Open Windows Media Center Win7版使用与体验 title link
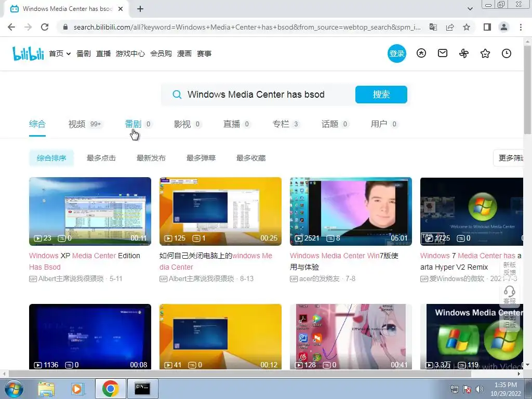This screenshot has height=399, width=532. [344, 261]
